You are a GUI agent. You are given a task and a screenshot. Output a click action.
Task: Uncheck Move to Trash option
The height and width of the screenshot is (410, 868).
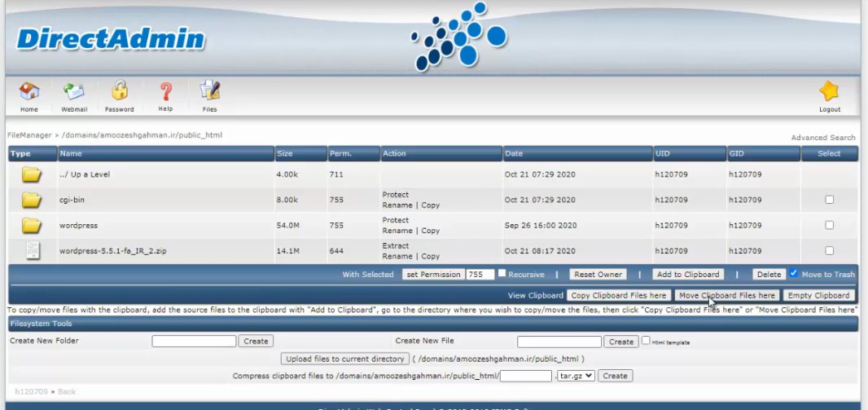tap(793, 273)
